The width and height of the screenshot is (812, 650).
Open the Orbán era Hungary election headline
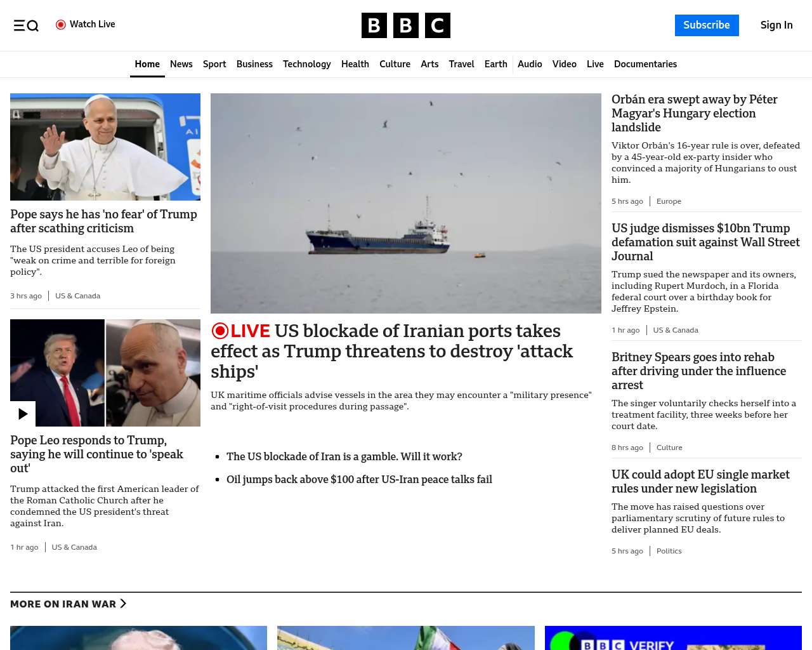point(694,113)
